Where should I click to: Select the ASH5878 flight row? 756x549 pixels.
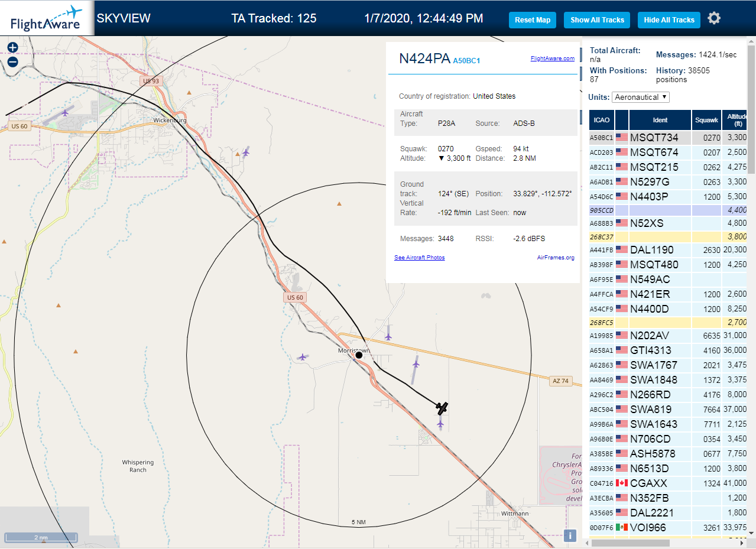pos(668,454)
